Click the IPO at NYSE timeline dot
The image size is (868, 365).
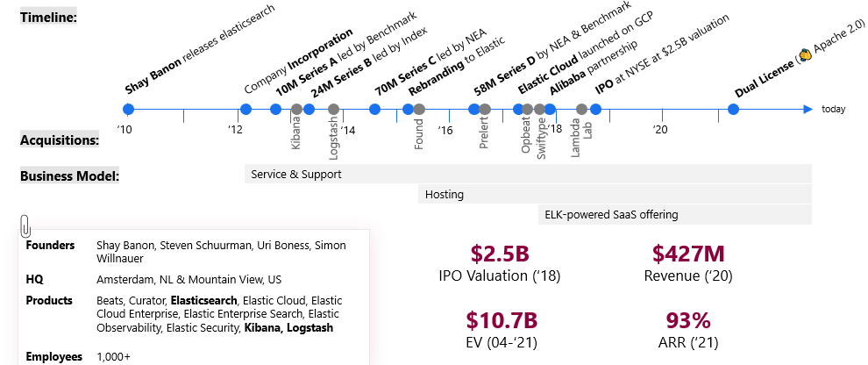(x=595, y=110)
